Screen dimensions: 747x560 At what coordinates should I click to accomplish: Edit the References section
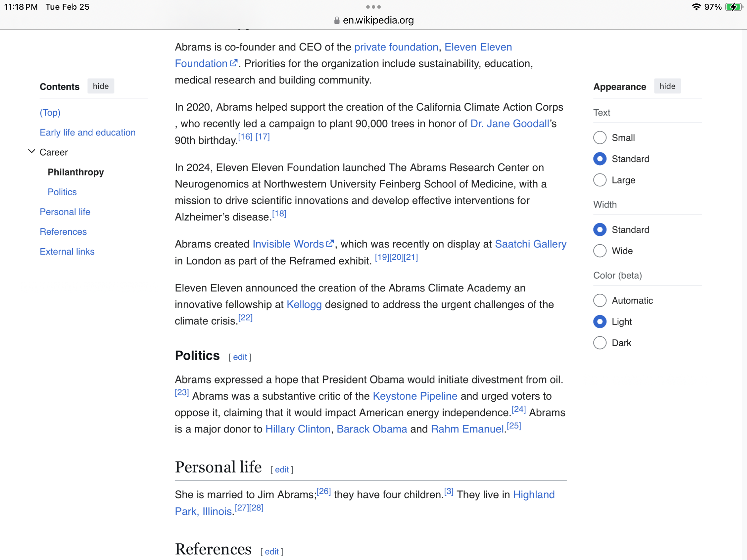272,552
